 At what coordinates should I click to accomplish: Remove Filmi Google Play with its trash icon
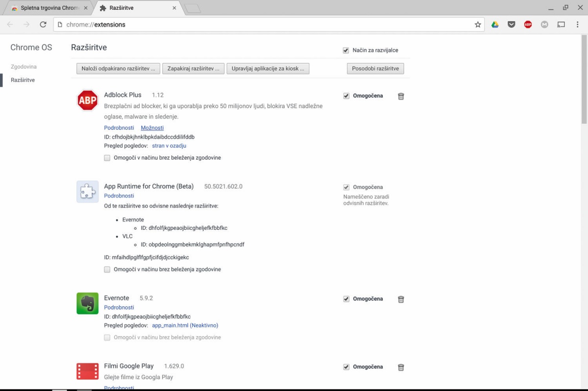coord(401,367)
